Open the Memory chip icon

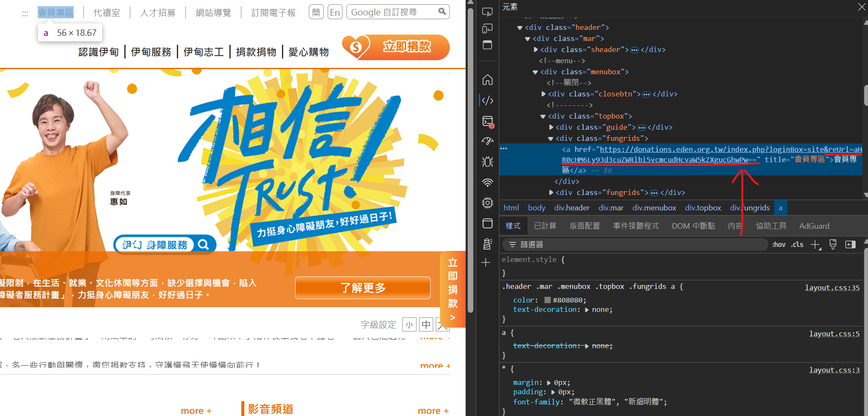point(487,203)
